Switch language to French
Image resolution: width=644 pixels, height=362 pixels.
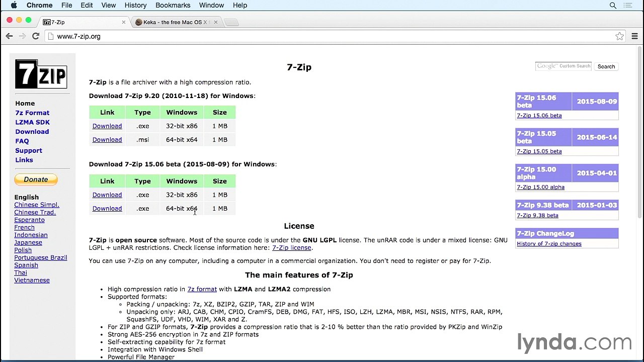[24, 227]
